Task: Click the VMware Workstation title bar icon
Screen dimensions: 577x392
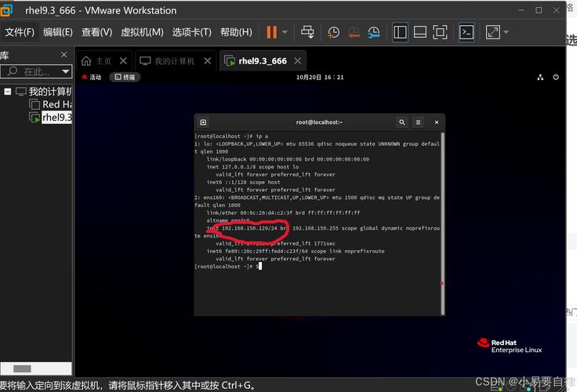Action: coord(6,10)
